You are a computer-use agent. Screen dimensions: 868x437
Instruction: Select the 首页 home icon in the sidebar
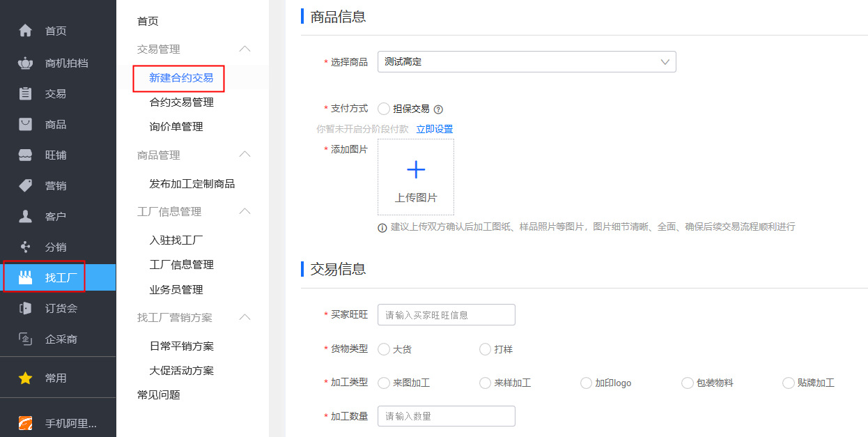25,30
